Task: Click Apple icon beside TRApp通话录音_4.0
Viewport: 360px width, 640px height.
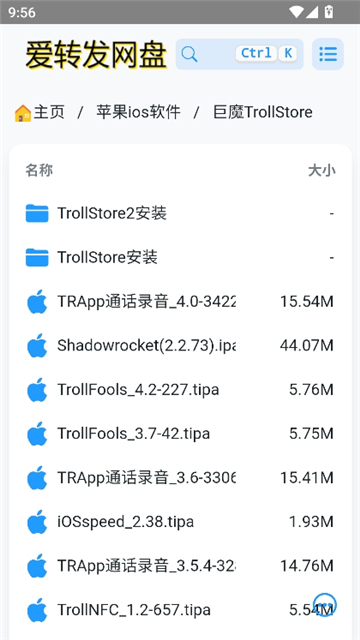Action: click(37, 302)
